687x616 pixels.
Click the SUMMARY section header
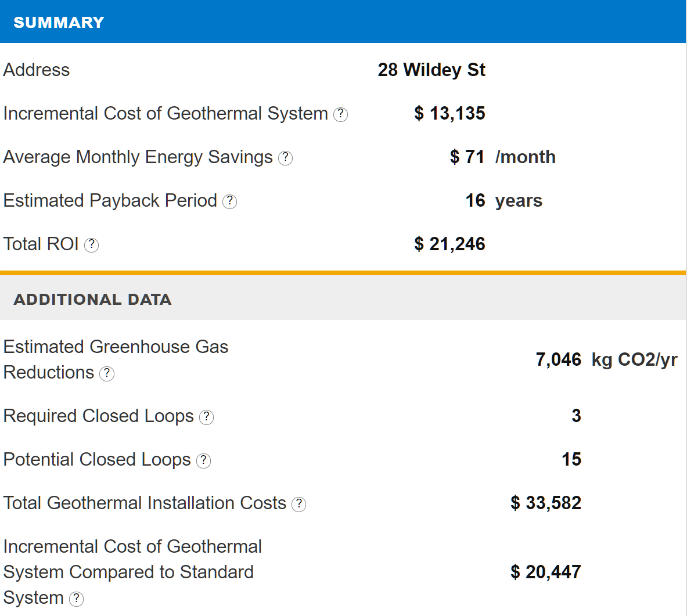coord(59,22)
